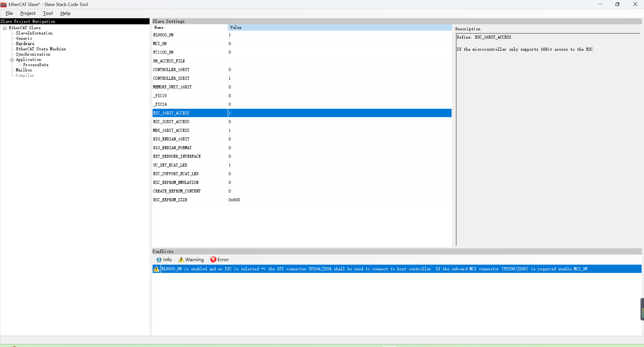Open the Tool menu
644x347 pixels.
pyautogui.click(x=47, y=13)
